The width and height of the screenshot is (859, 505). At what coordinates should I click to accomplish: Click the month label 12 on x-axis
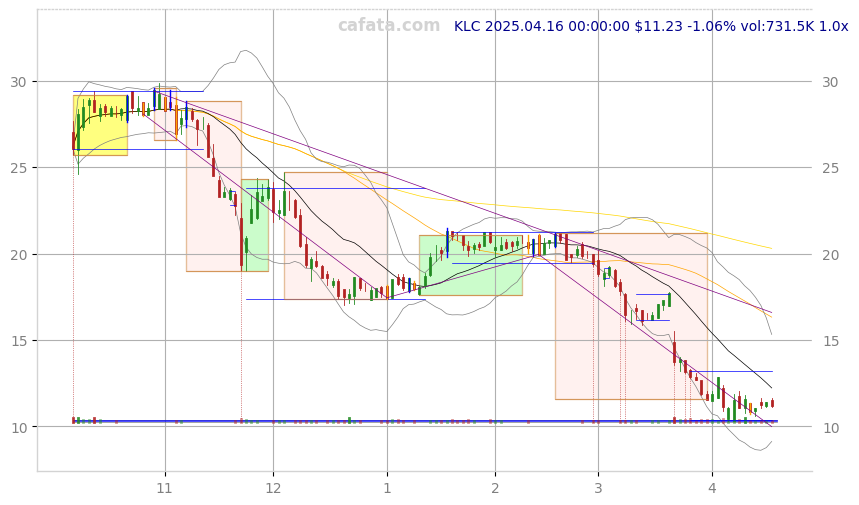[273, 488]
